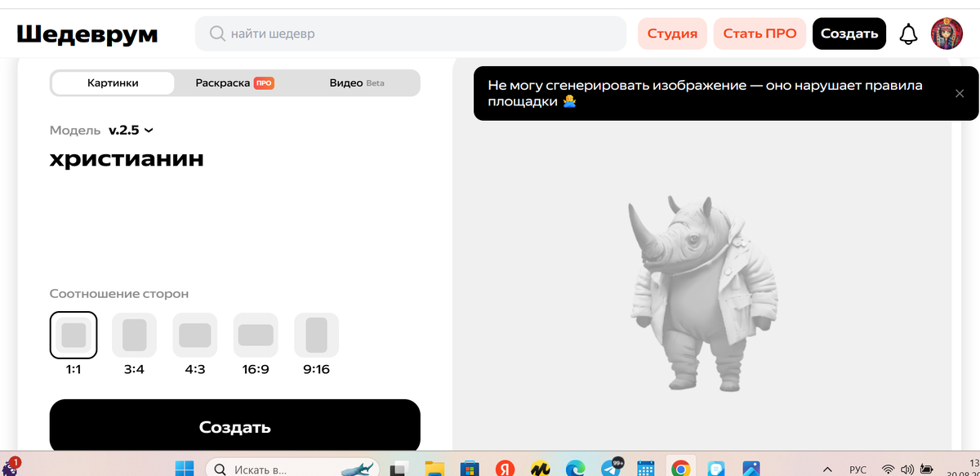Click the rhino placeholder image
The image size is (980, 476).
coord(702,293)
